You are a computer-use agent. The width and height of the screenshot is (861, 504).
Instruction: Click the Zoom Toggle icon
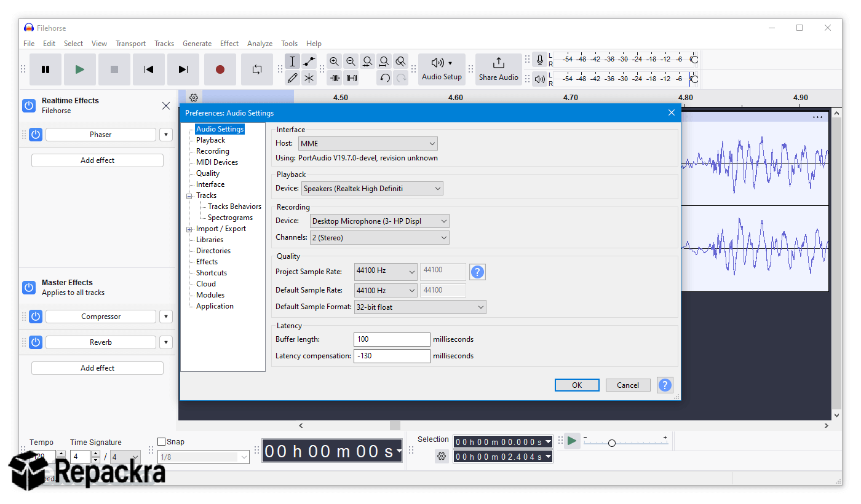pyautogui.click(x=401, y=61)
